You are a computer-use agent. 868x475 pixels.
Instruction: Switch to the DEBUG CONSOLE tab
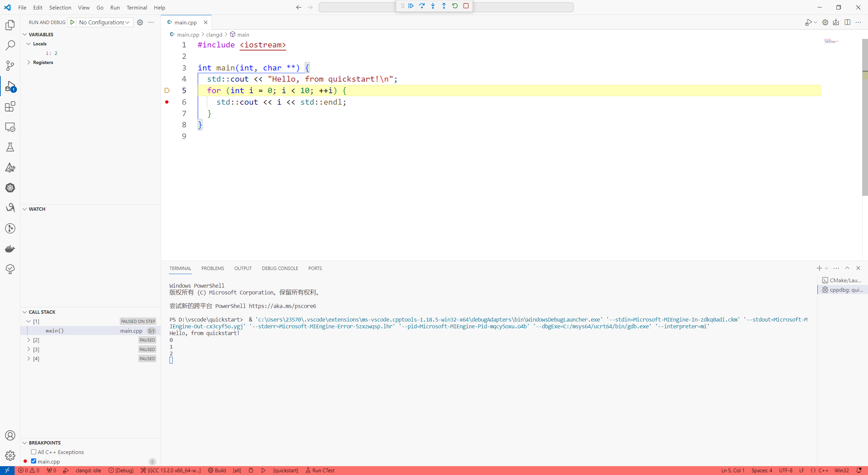[280, 268]
